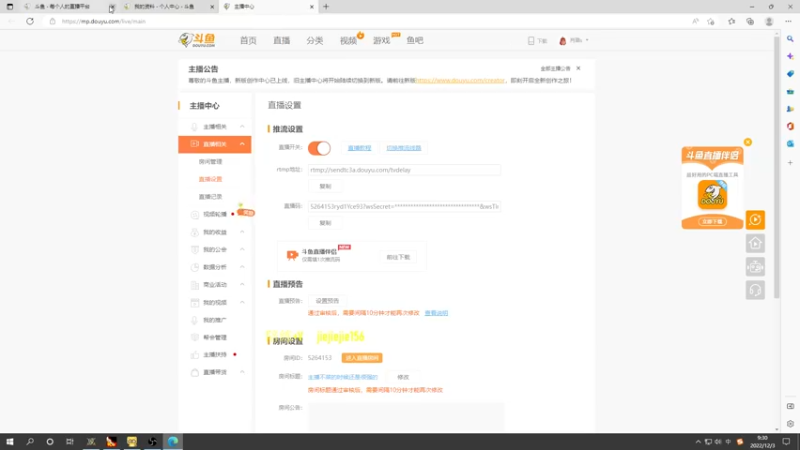Click the 设置预告 button
Screen dimensions: 800x450
(327, 301)
